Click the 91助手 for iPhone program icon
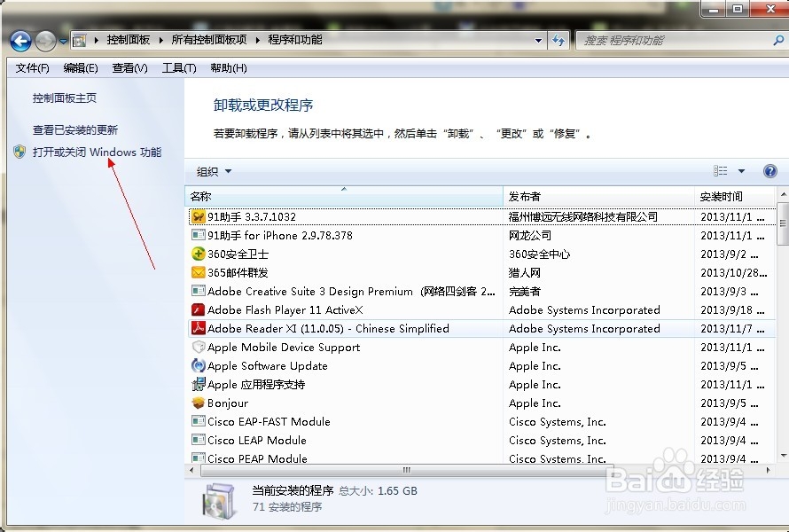The height and width of the screenshot is (532, 789). [199, 235]
